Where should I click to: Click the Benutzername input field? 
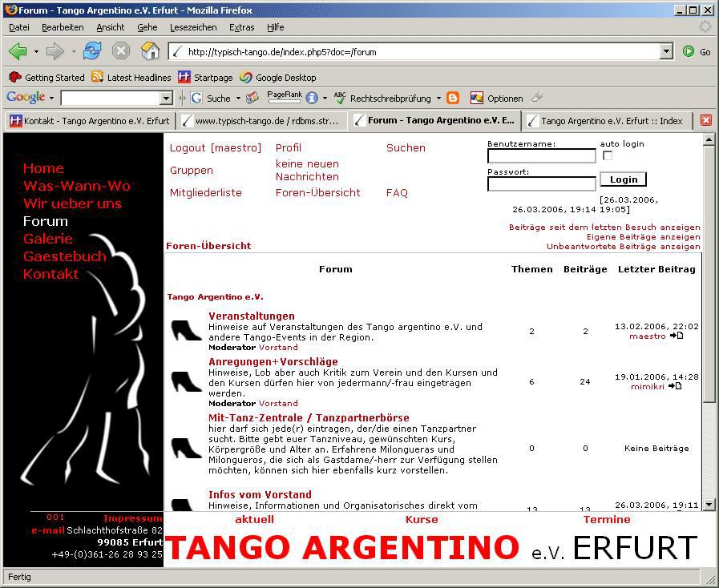click(541, 156)
